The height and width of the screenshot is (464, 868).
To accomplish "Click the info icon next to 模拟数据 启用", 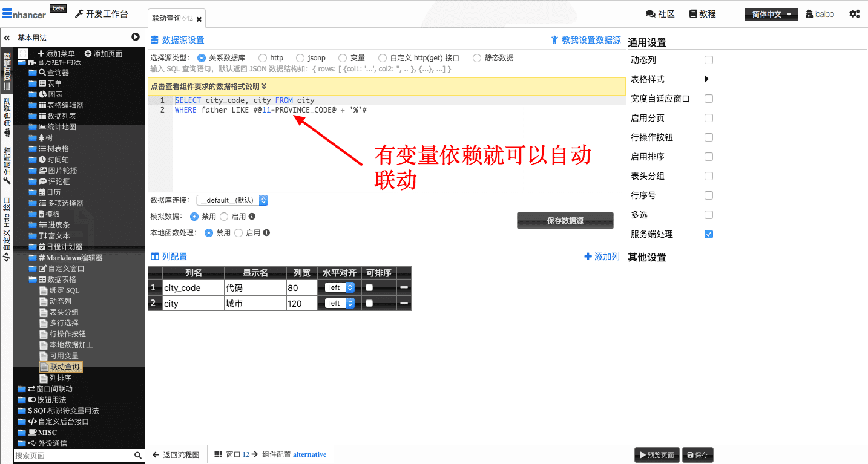I will coord(252,216).
